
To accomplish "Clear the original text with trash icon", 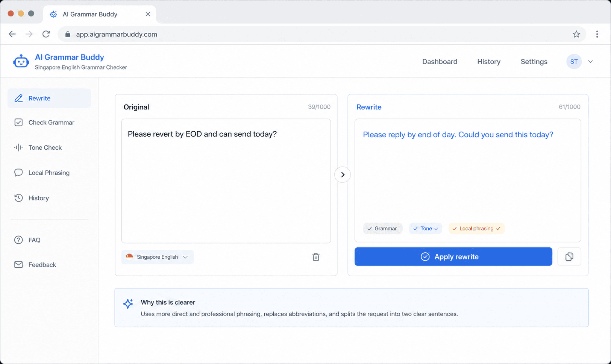I will [x=316, y=257].
